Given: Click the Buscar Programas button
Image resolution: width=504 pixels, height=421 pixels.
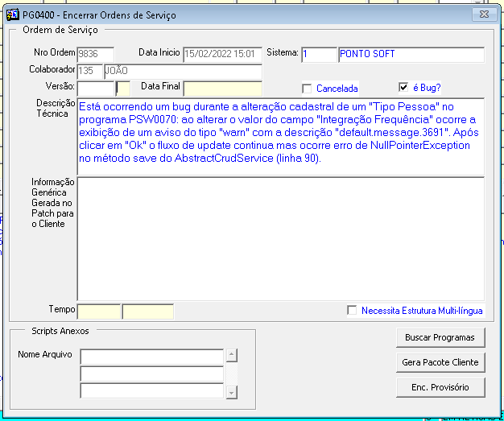Looking at the screenshot, I should tap(440, 337).
